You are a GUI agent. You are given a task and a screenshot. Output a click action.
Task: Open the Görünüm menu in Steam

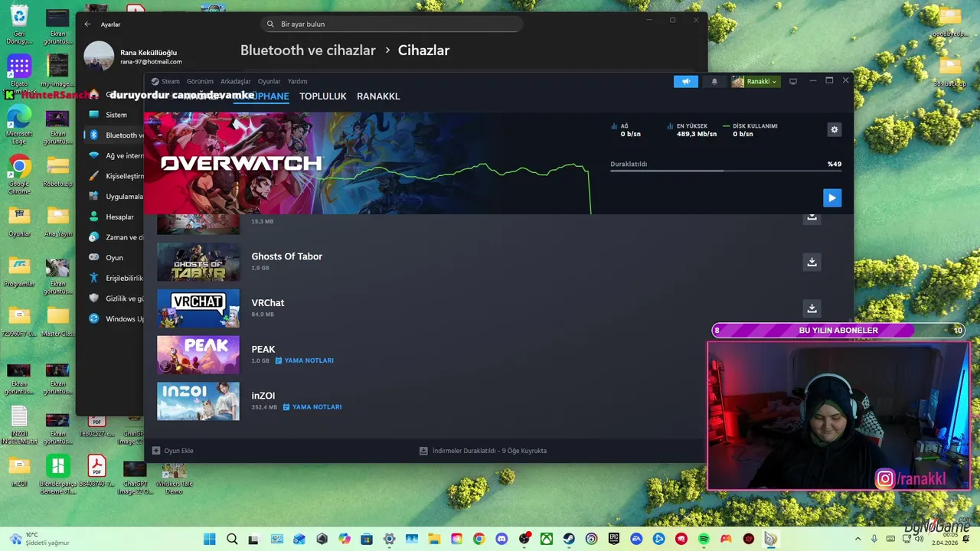pyautogui.click(x=200, y=81)
